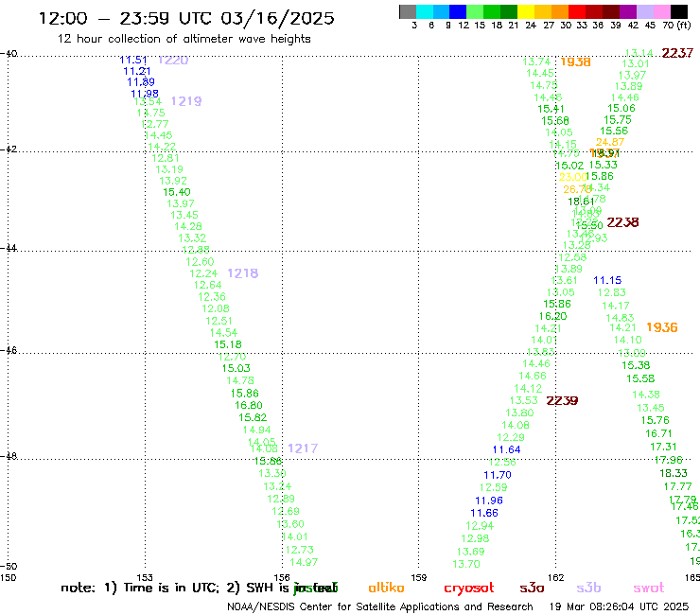
Task: Click the longitude axis label 153
Action: tap(145, 577)
